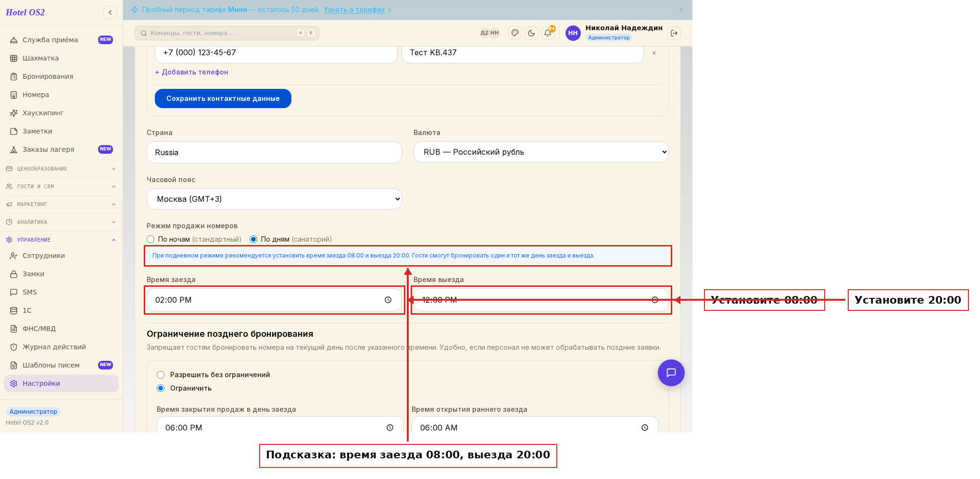Screen dimensions: 980x479
Task: Select По ночам radio option
Action: (x=151, y=239)
